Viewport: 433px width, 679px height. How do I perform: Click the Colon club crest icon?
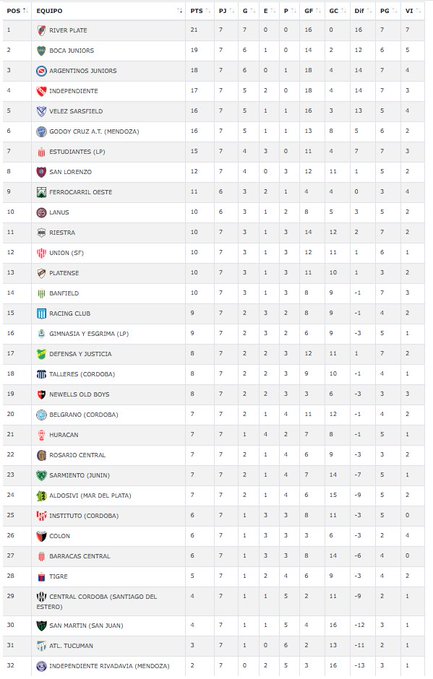[x=41, y=536]
